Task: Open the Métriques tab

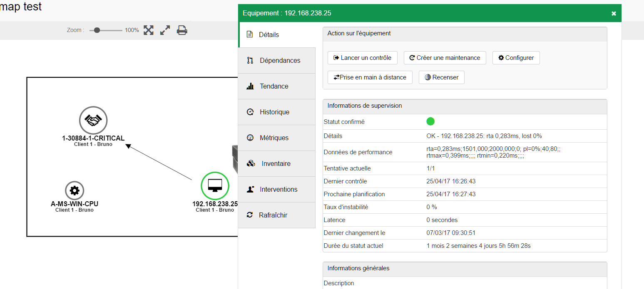Action: [x=277, y=138]
